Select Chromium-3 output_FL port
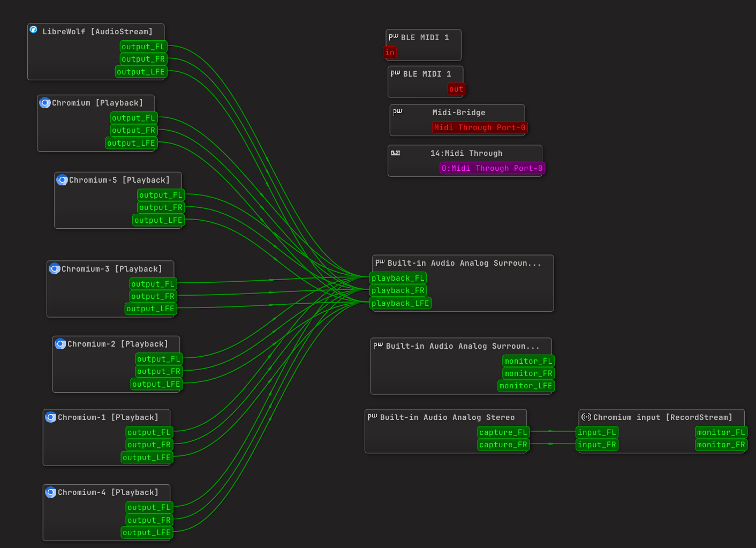 153,284
